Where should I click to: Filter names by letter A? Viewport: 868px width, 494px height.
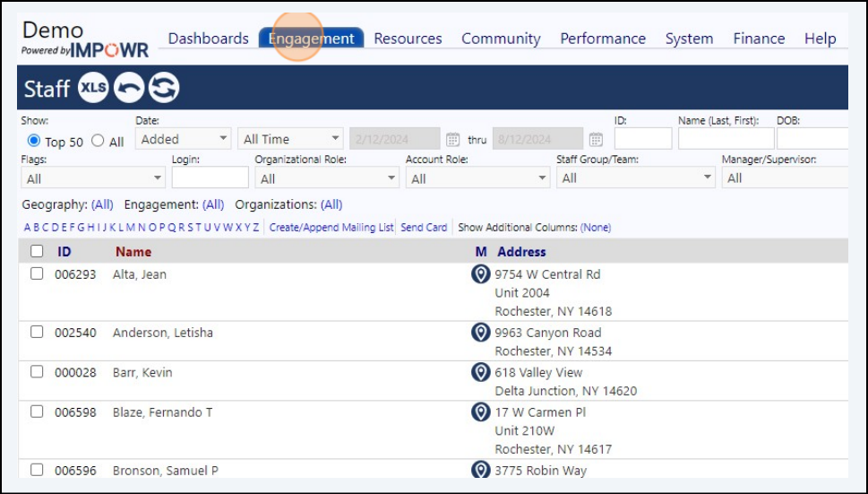pos(27,228)
